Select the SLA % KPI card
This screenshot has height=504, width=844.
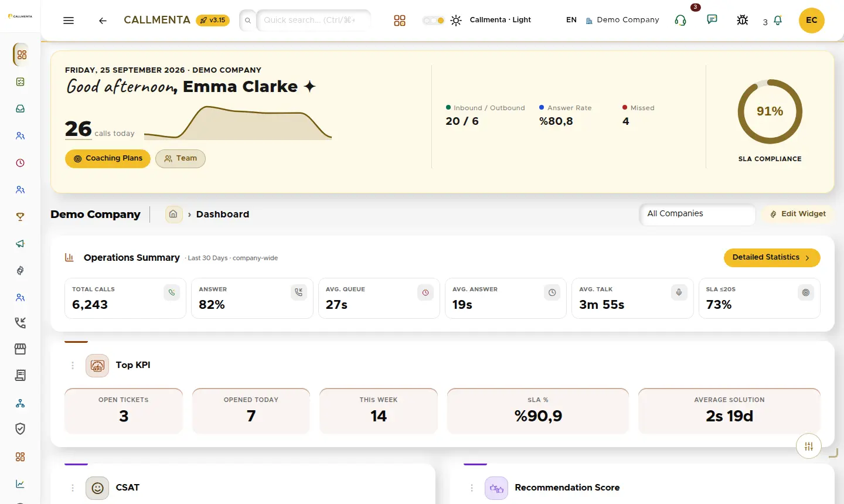click(538, 411)
